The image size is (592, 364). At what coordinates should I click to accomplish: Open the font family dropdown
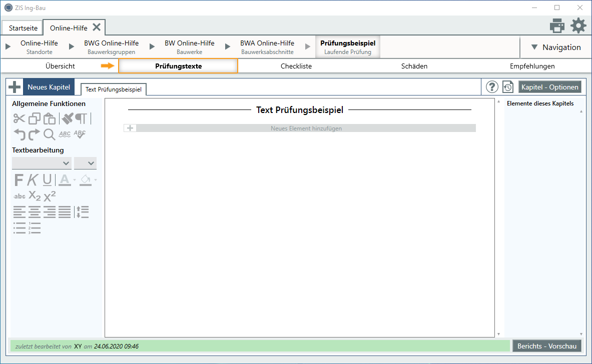point(42,163)
